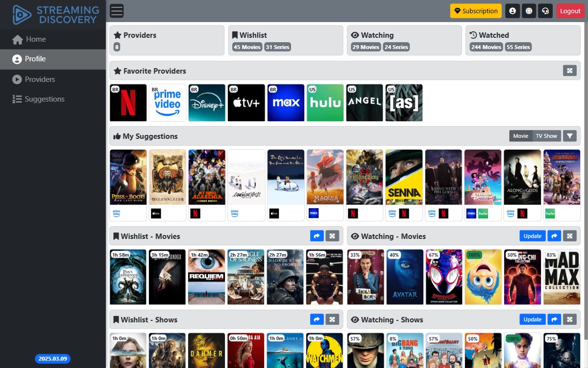Open the Wolfwalkers suggestion poster
This screenshot has height=368, width=588.
coord(168,177)
